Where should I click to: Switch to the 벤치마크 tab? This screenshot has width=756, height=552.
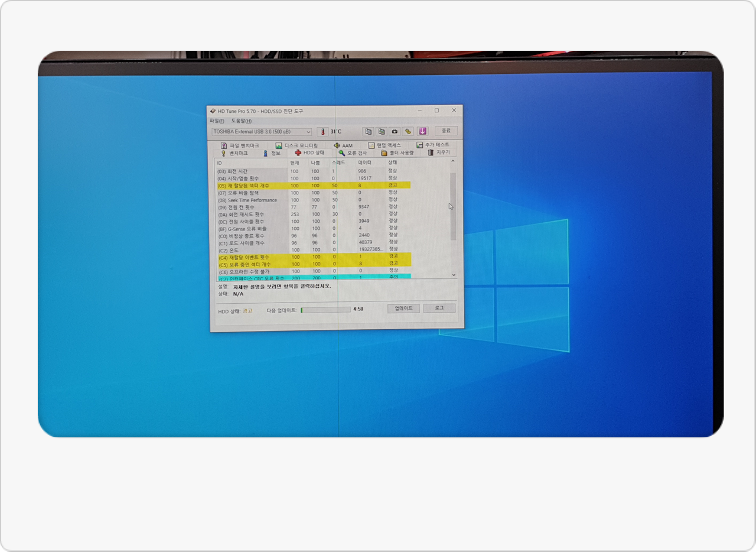(234, 153)
